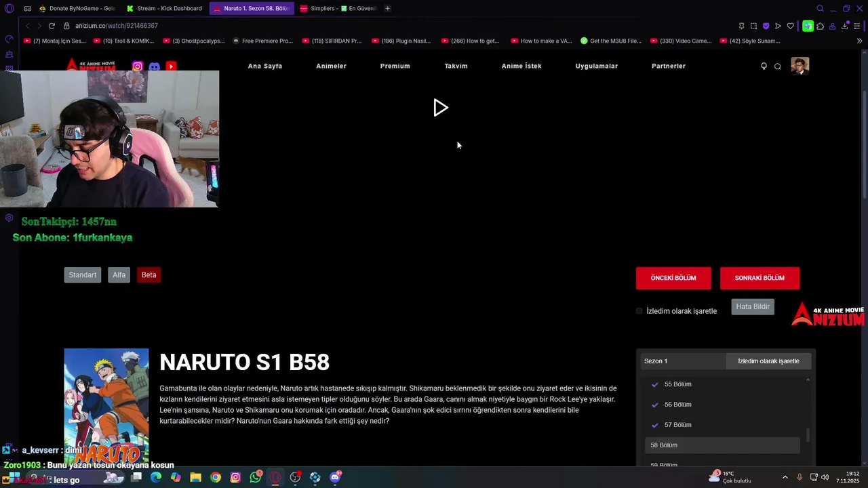
Task: Open Anime İstek page
Action: click(x=521, y=66)
